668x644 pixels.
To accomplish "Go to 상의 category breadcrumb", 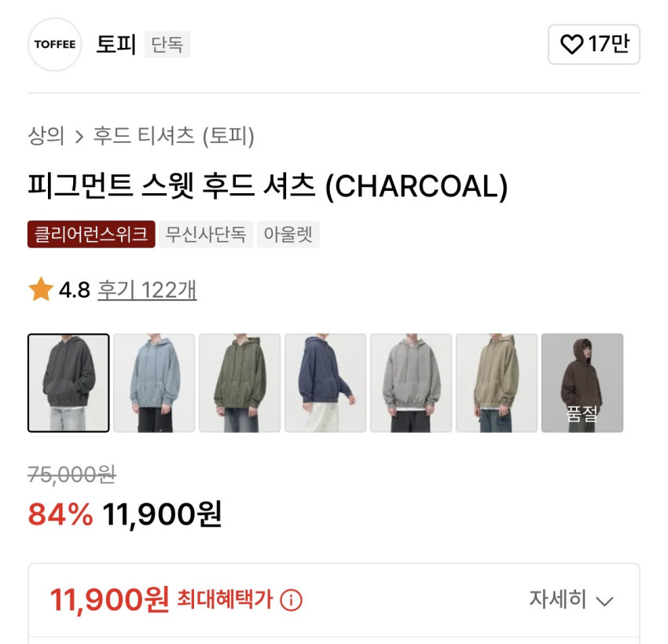I will click(x=46, y=136).
